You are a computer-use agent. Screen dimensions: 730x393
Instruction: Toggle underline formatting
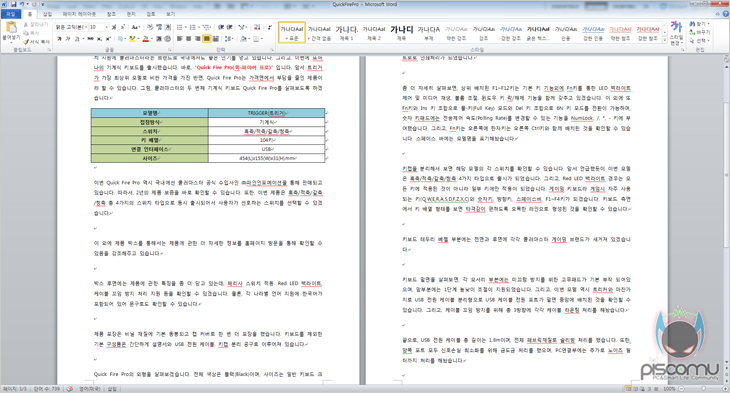(77, 39)
